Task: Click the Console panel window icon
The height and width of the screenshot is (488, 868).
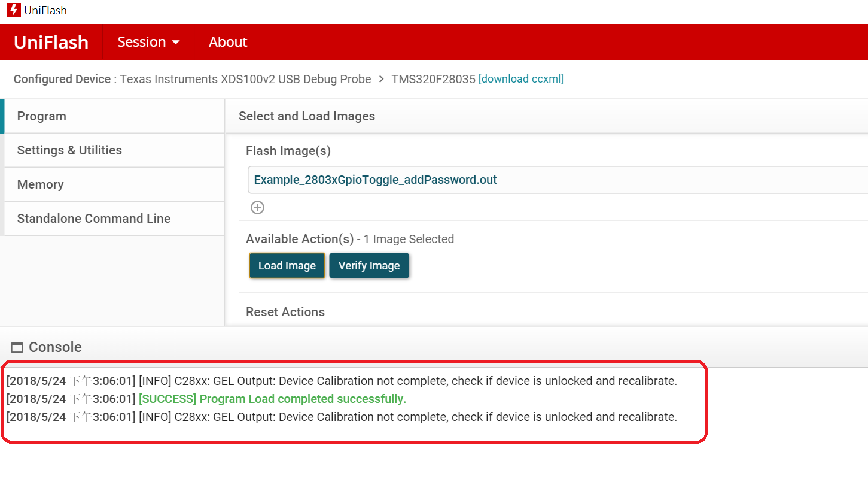Action: coord(17,347)
